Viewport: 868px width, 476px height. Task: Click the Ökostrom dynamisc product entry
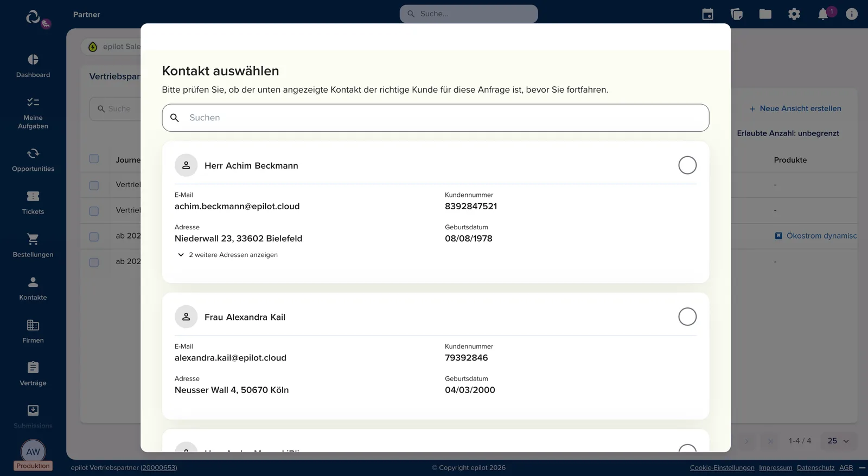(x=816, y=236)
